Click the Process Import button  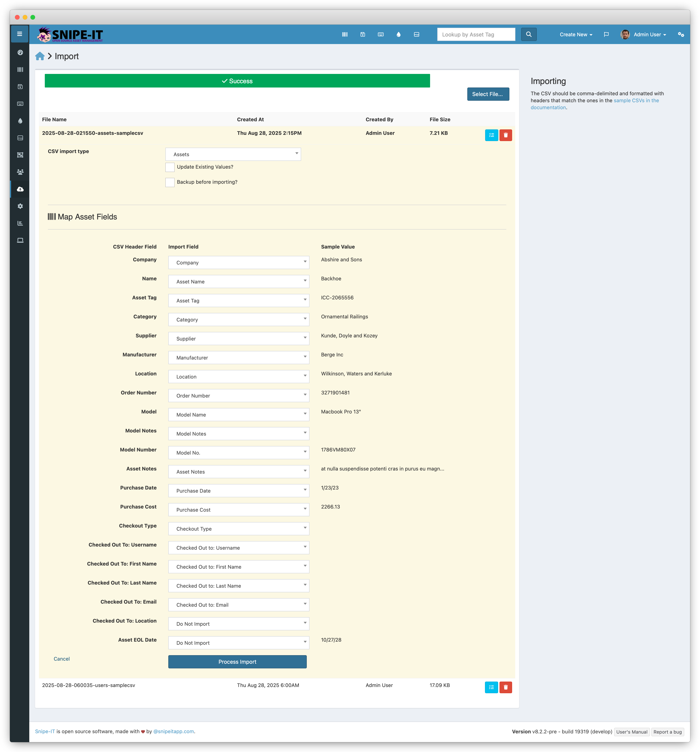tap(237, 662)
